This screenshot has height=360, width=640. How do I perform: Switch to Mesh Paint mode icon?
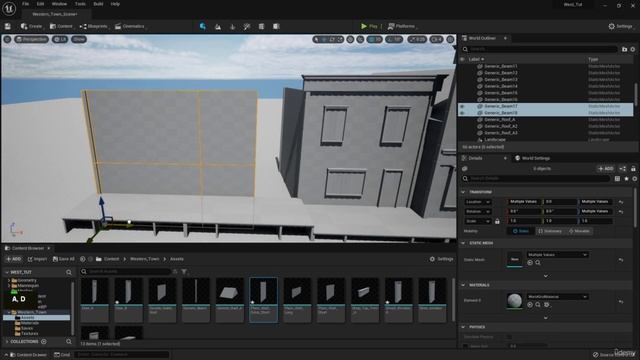click(247, 27)
